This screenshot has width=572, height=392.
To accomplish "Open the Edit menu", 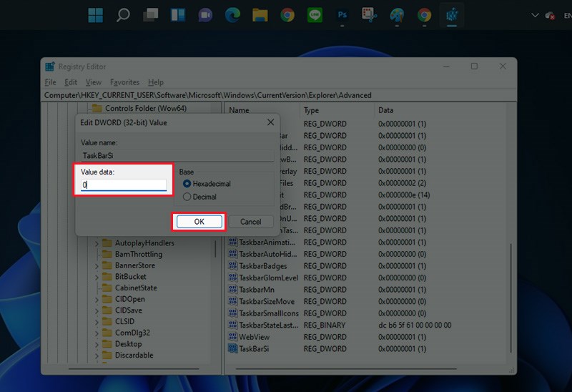I will click(71, 82).
